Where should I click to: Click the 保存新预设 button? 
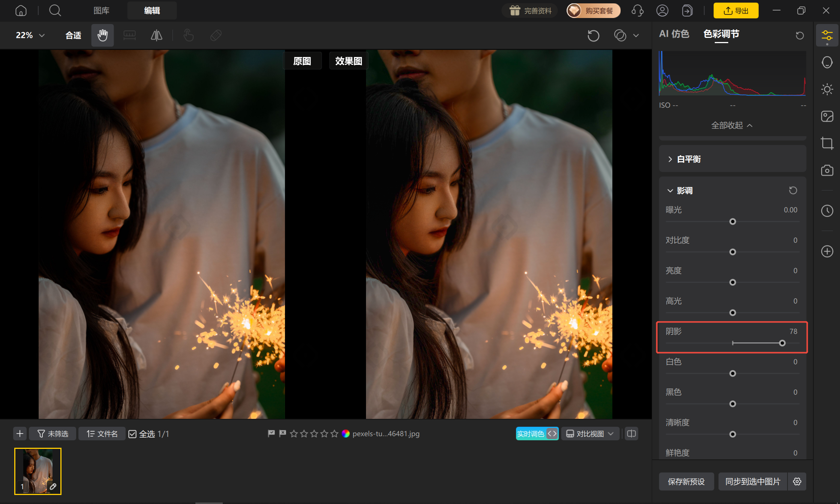686,481
